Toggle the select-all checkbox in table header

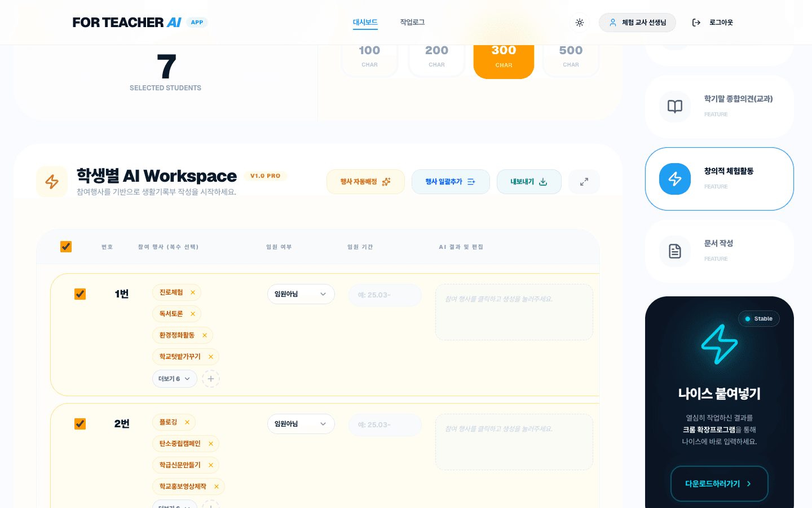(x=66, y=247)
